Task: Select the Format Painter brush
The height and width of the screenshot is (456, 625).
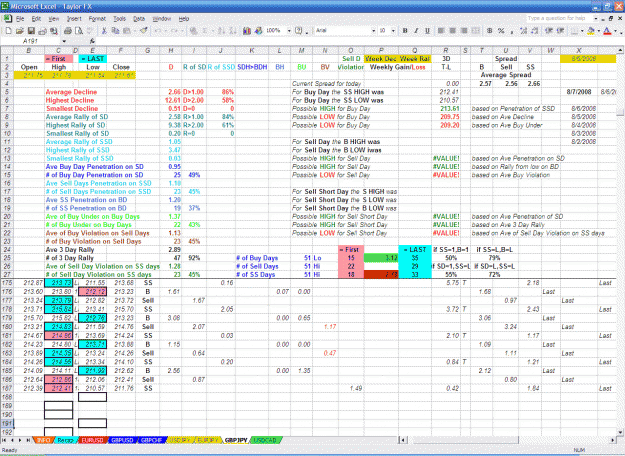Action: (143, 31)
